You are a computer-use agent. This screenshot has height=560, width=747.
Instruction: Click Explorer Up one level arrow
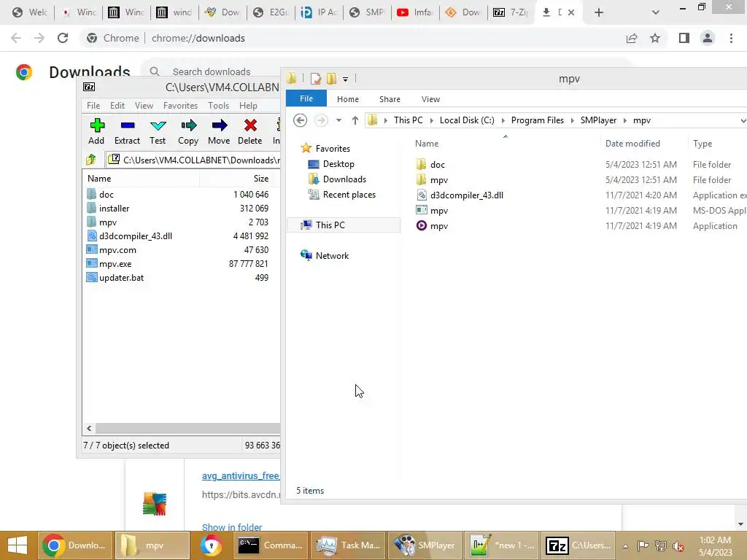[x=355, y=120]
